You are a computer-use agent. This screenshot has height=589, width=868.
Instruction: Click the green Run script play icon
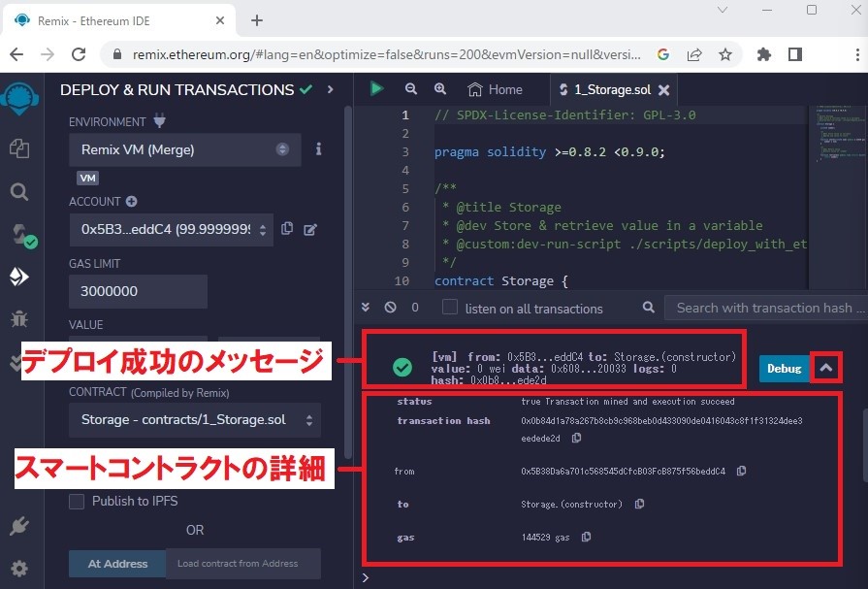[x=376, y=88]
